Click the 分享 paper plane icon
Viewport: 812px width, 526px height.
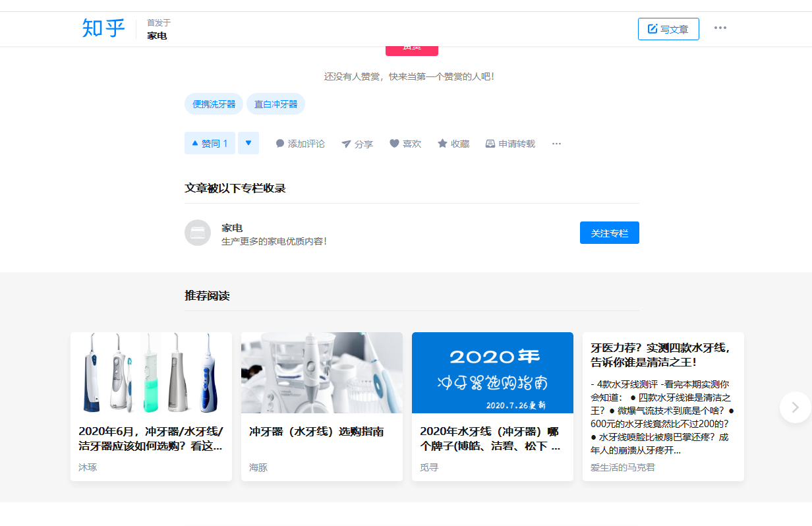346,144
